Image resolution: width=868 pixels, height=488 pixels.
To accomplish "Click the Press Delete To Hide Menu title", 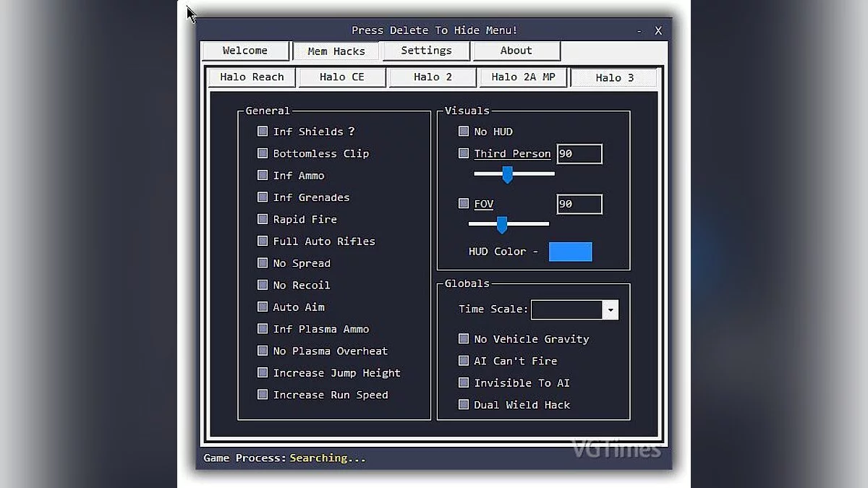I will [x=434, y=30].
